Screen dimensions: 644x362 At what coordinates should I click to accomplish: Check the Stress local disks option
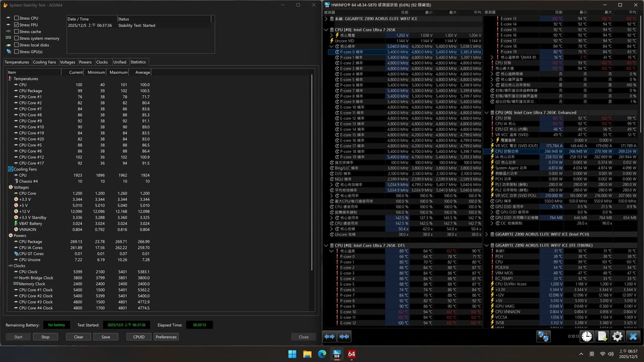tap(17, 45)
